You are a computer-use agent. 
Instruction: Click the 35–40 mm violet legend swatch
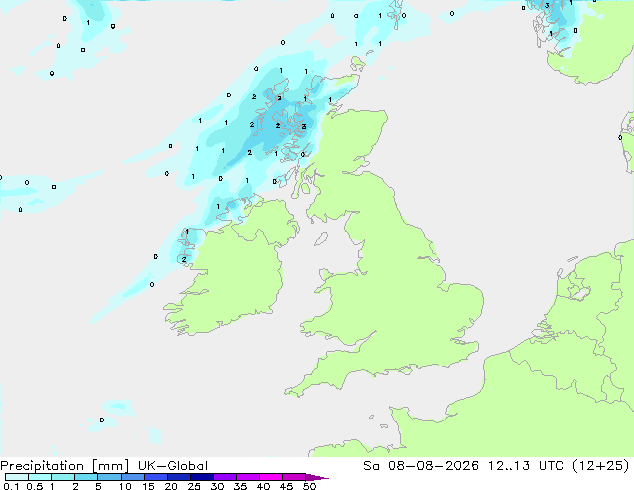[247, 477]
